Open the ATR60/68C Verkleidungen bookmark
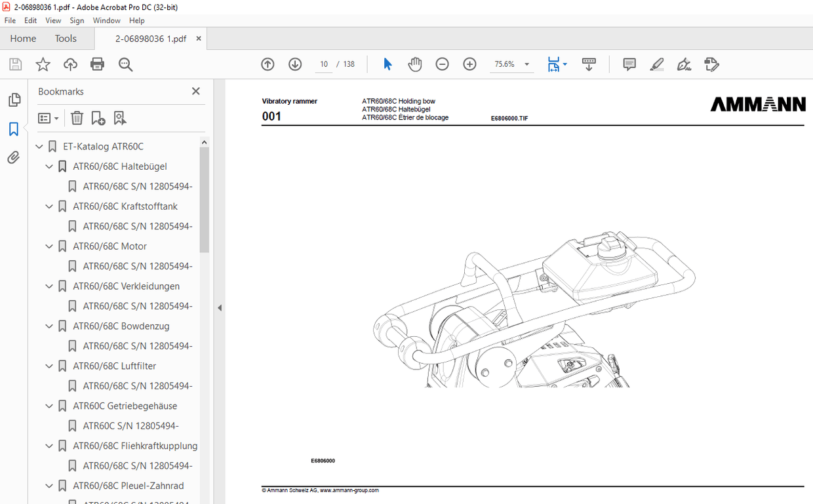813x504 pixels. tap(127, 286)
